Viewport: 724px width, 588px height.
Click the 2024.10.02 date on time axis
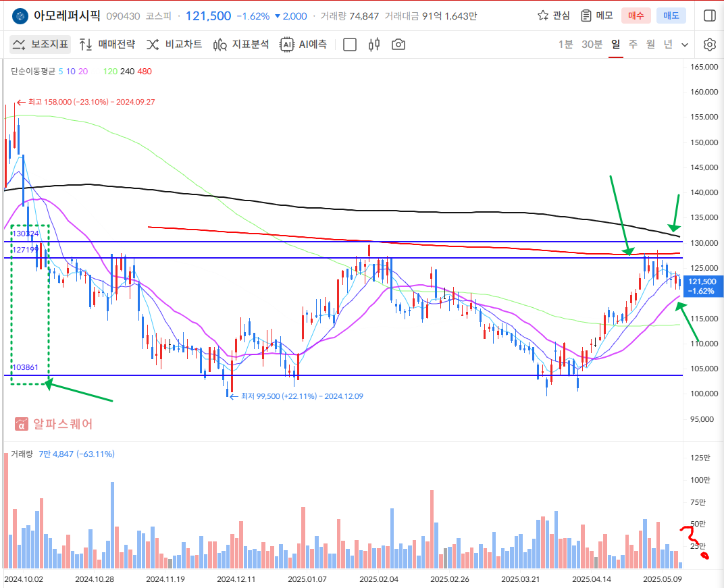click(24, 579)
